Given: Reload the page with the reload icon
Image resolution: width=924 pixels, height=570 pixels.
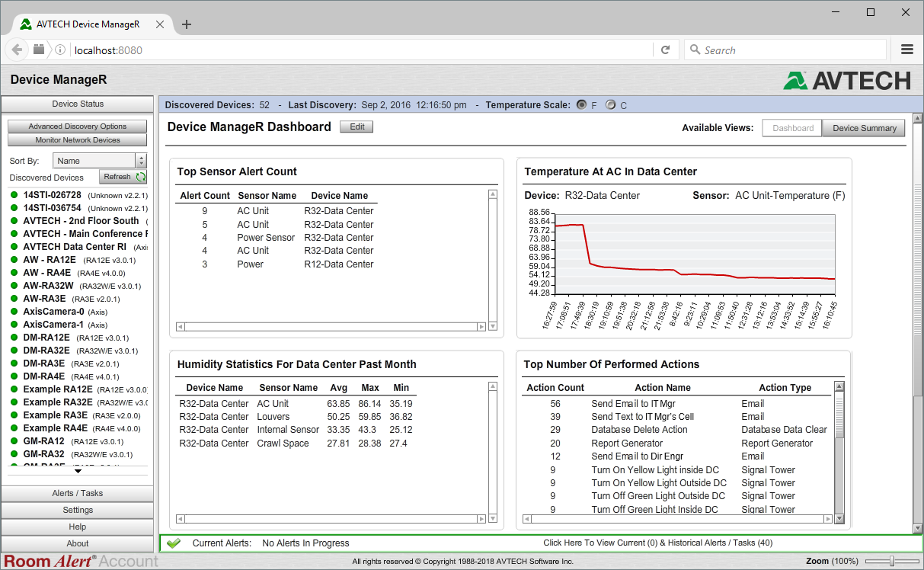Looking at the screenshot, I should [x=665, y=50].
